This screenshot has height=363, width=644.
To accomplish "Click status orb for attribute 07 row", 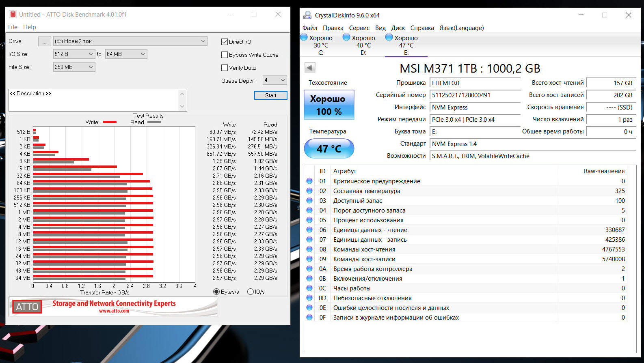I will 309,240.
